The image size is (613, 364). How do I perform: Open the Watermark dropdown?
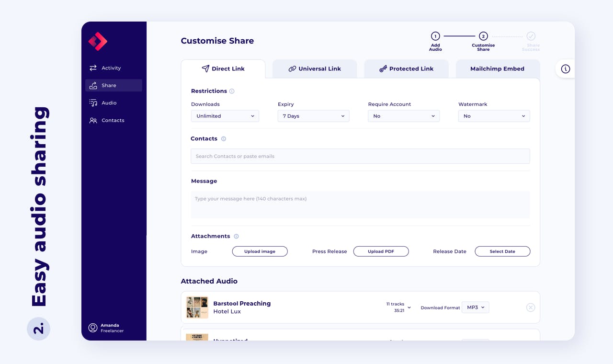point(494,116)
